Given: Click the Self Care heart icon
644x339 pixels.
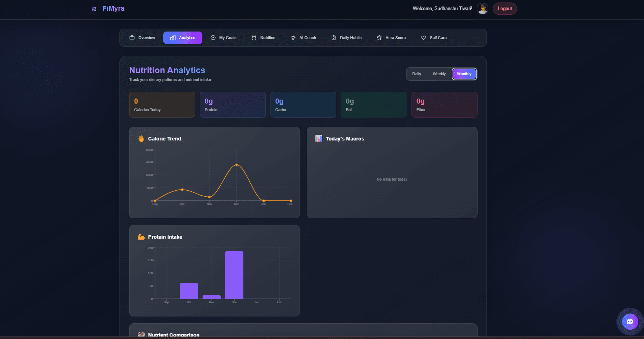Looking at the screenshot, I should [x=424, y=38].
